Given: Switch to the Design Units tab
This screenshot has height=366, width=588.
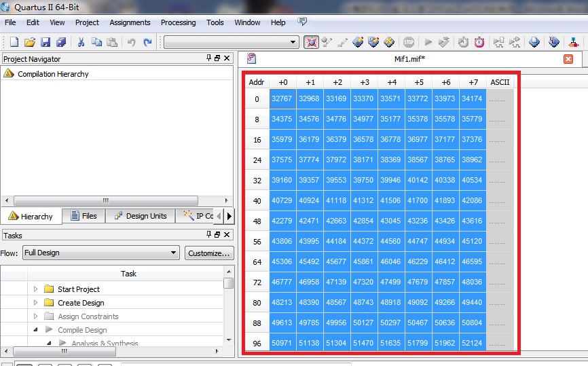Looking at the screenshot, I should [x=141, y=216].
